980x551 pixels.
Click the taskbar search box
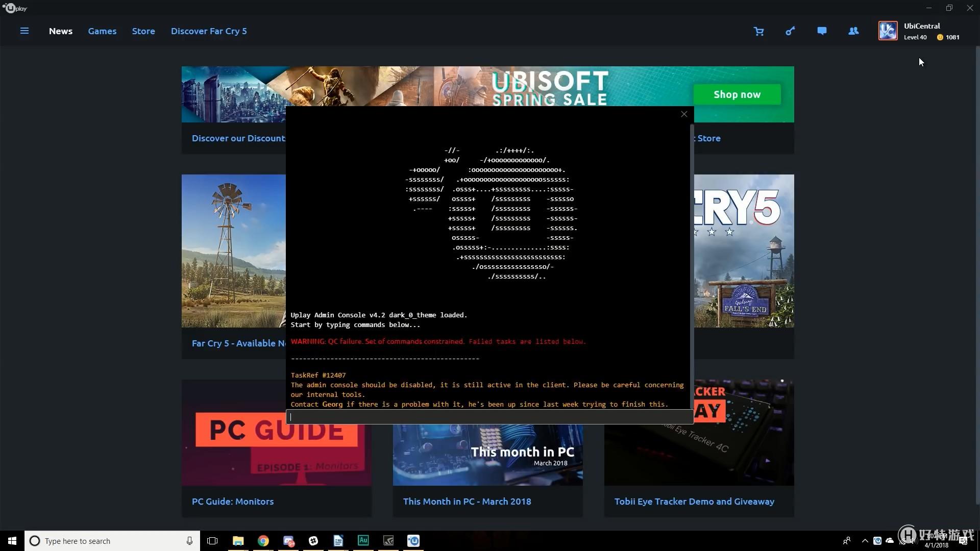pyautogui.click(x=112, y=541)
